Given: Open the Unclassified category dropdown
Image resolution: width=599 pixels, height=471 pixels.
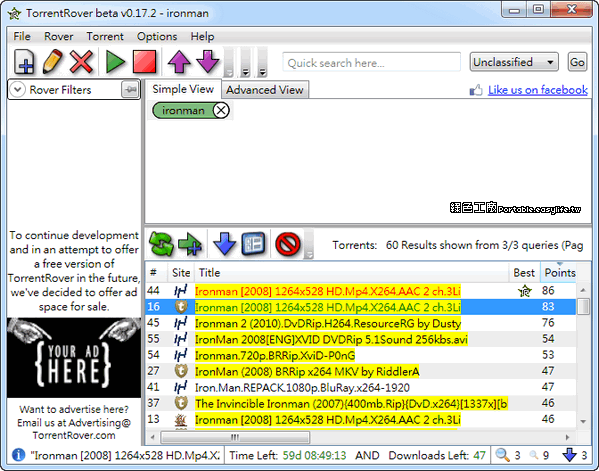Looking at the screenshot, I should 514,62.
